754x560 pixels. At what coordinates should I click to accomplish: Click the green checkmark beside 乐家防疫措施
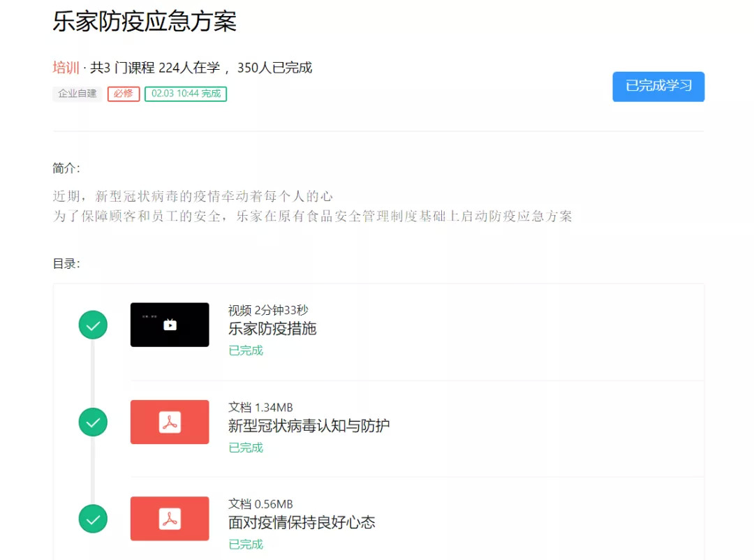93,325
